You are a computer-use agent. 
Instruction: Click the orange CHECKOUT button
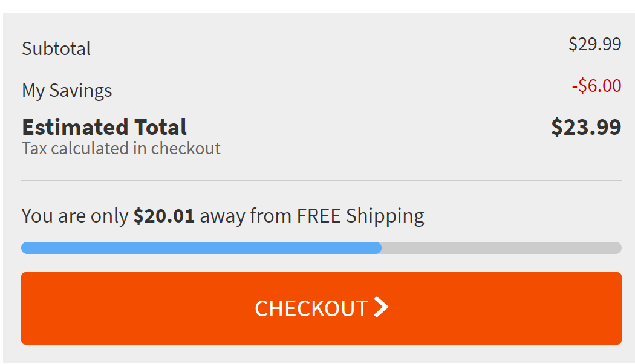pyautogui.click(x=321, y=308)
